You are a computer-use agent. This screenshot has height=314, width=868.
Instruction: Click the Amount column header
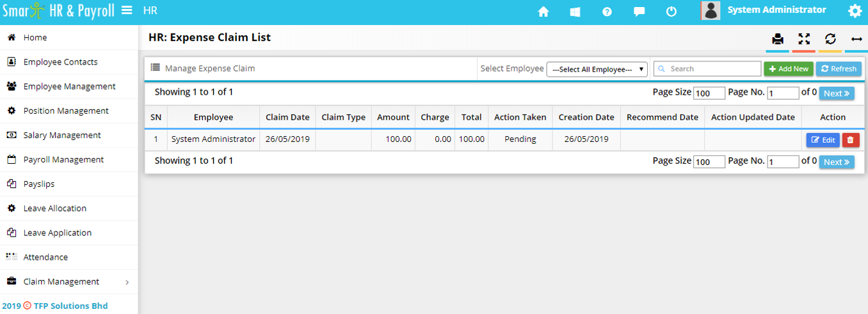[x=393, y=117]
